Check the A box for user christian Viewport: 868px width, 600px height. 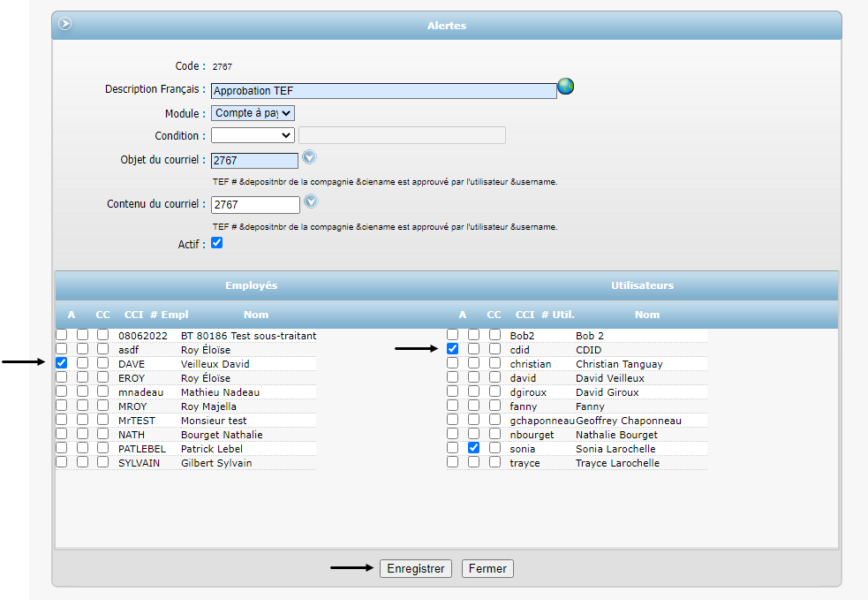452,363
